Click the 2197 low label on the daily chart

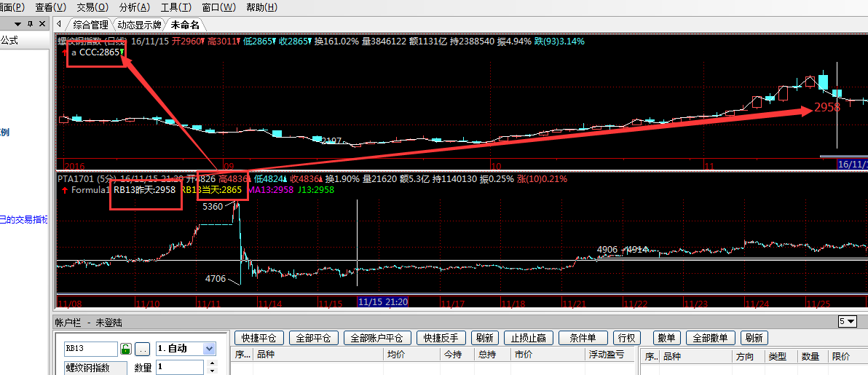click(331, 141)
